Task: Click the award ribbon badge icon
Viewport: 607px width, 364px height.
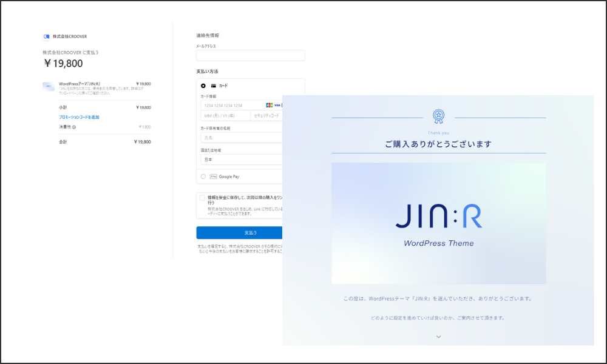Action: click(x=439, y=116)
